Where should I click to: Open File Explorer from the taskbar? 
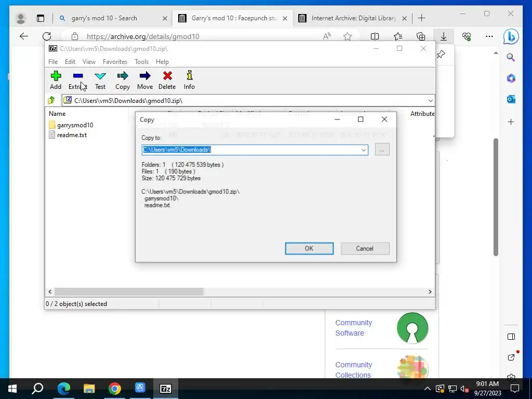(x=89, y=389)
